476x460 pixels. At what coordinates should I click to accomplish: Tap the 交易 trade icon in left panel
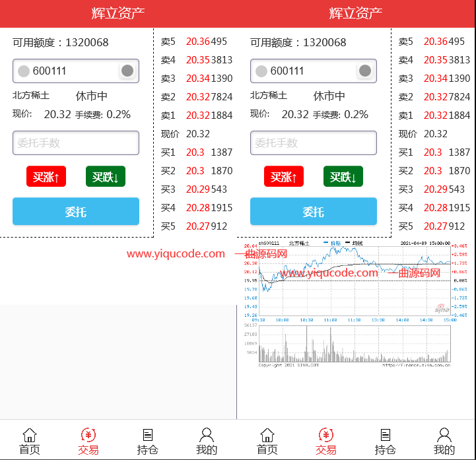click(88, 436)
